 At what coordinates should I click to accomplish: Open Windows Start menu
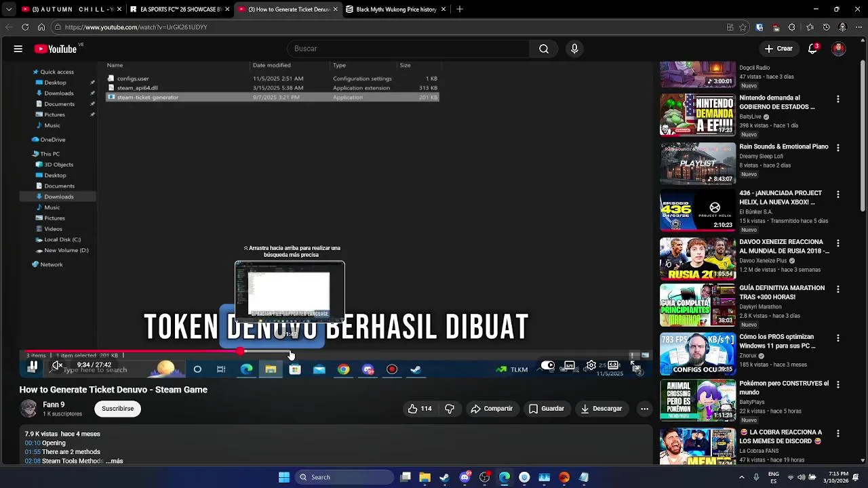[284, 477]
